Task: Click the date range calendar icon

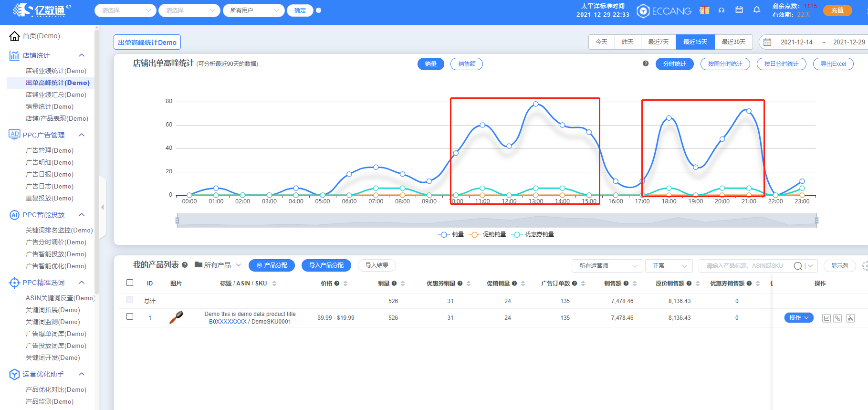Action: 767,42
